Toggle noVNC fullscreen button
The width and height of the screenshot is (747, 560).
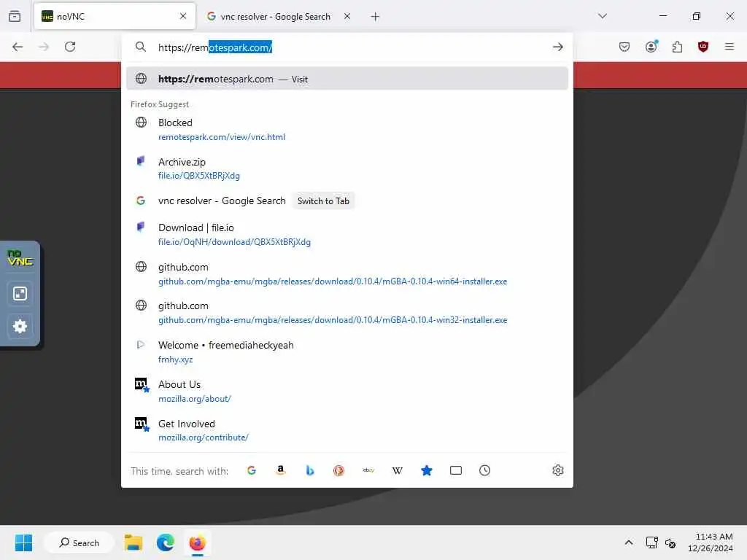[x=20, y=293]
